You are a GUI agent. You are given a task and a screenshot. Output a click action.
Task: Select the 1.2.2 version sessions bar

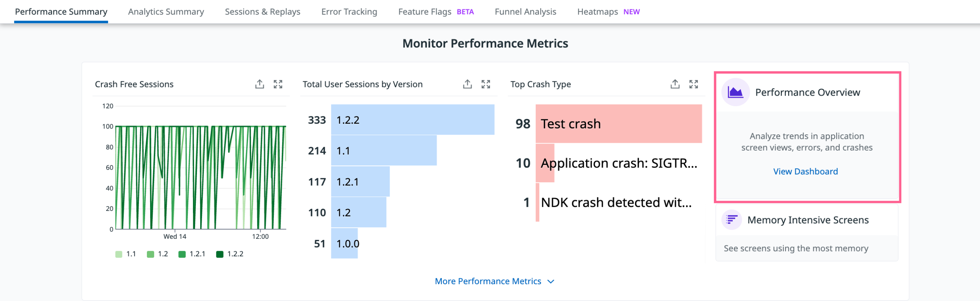pos(413,120)
